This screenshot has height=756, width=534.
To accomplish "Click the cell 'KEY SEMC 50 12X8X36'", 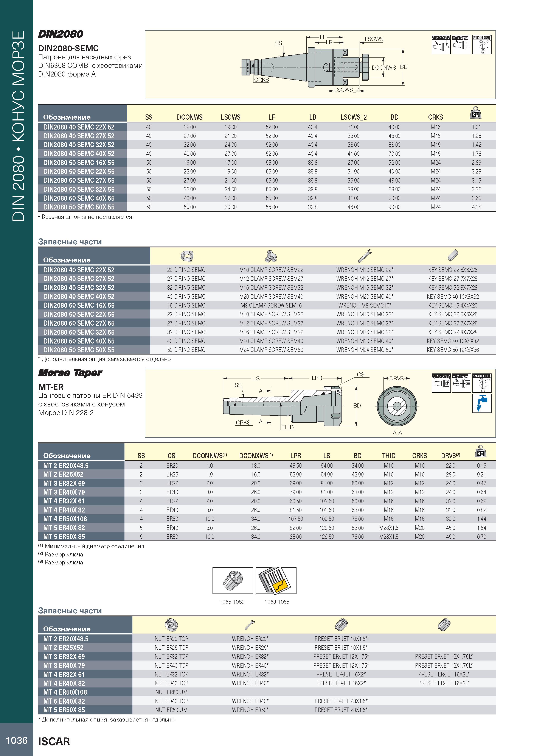I will tap(453, 350).
